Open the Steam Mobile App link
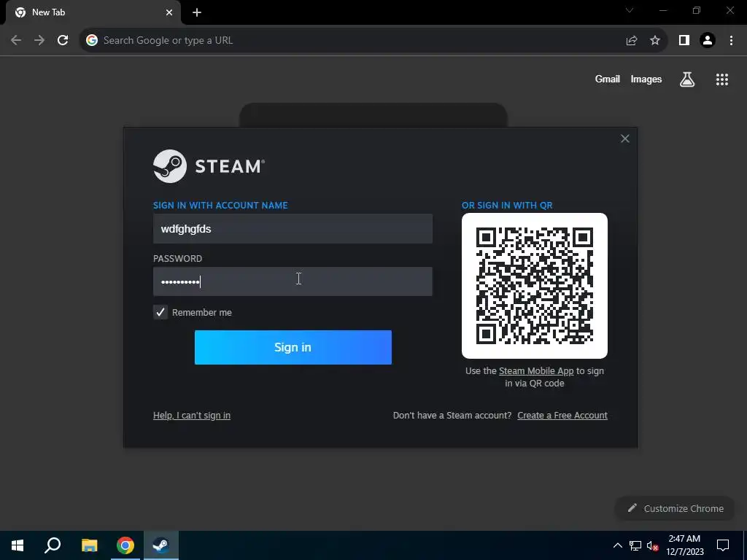Image resolution: width=747 pixels, height=560 pixels. pos(536,370)
